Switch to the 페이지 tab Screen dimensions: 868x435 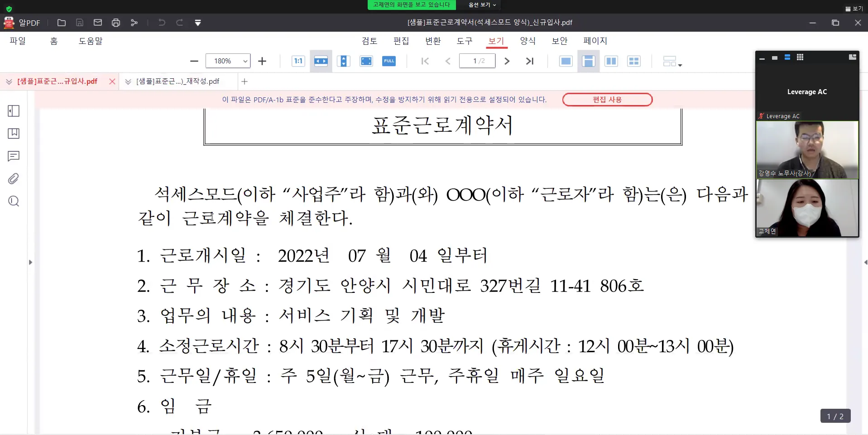[595, 41]
